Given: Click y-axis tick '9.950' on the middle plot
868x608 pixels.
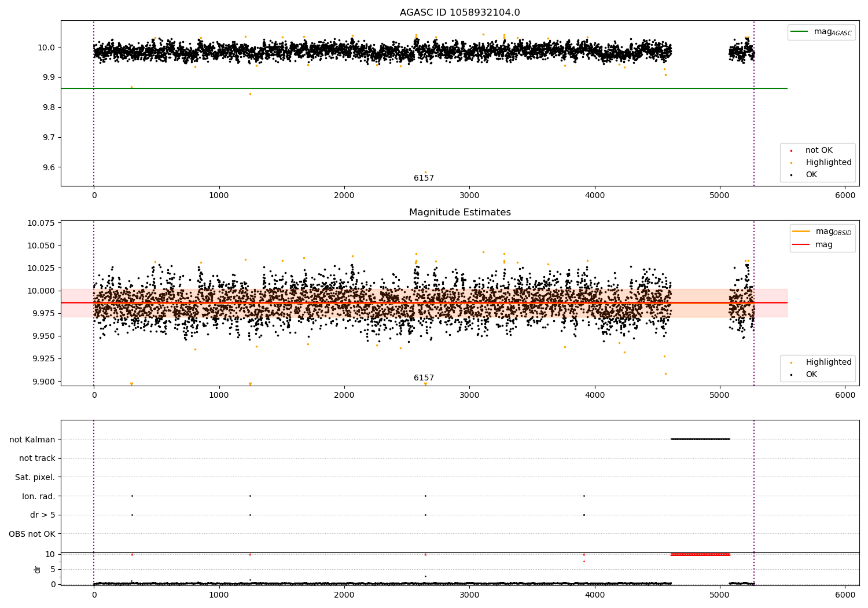Looking at the screenshot, I should 44,336.
